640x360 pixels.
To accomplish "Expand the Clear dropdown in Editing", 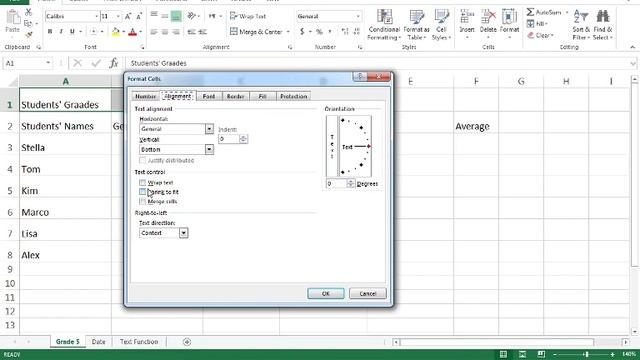I will click(x=552, y=36).
